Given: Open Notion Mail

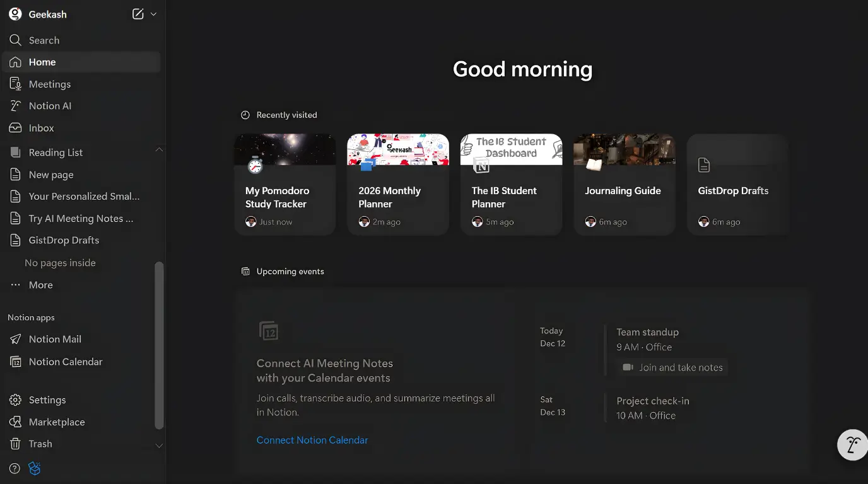Looking at the screenshot, I should [55, 338].
